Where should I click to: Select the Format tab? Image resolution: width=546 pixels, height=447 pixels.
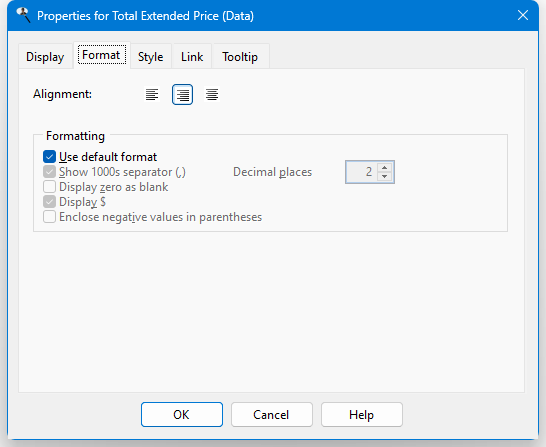pos(101,55)
